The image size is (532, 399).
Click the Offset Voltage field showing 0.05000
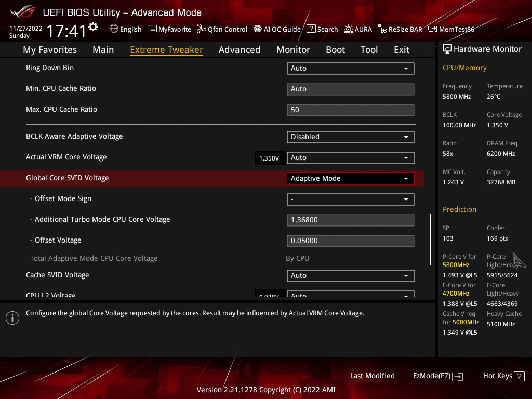pos(351,241)
